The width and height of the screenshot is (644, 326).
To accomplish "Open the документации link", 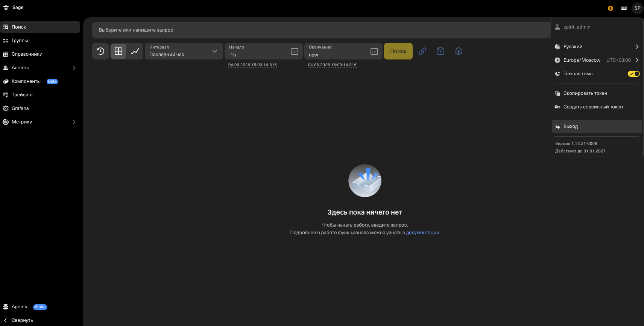I will point(422,233).
